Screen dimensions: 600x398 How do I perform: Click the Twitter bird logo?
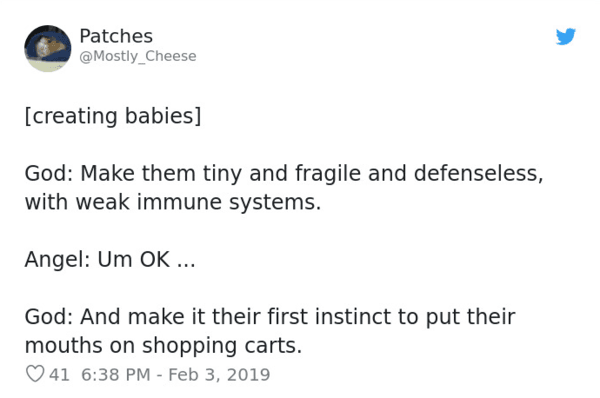click(x=566, y=36)
